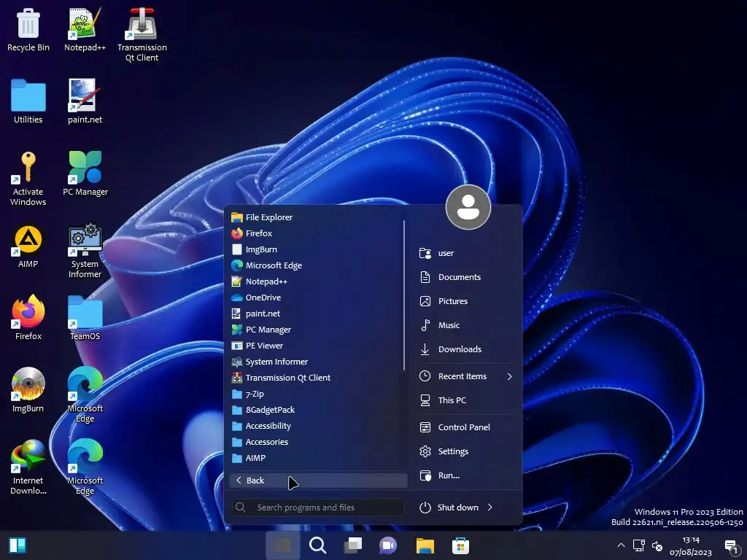Click the muted volume tray icon
Image resolution: width=747 pixels, height=560 pixels.
(x=657, y=545)
